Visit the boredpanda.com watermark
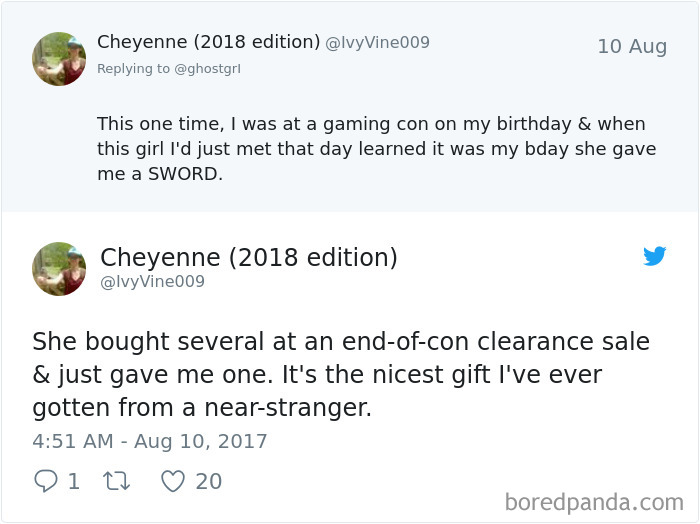 pos(594,500)
